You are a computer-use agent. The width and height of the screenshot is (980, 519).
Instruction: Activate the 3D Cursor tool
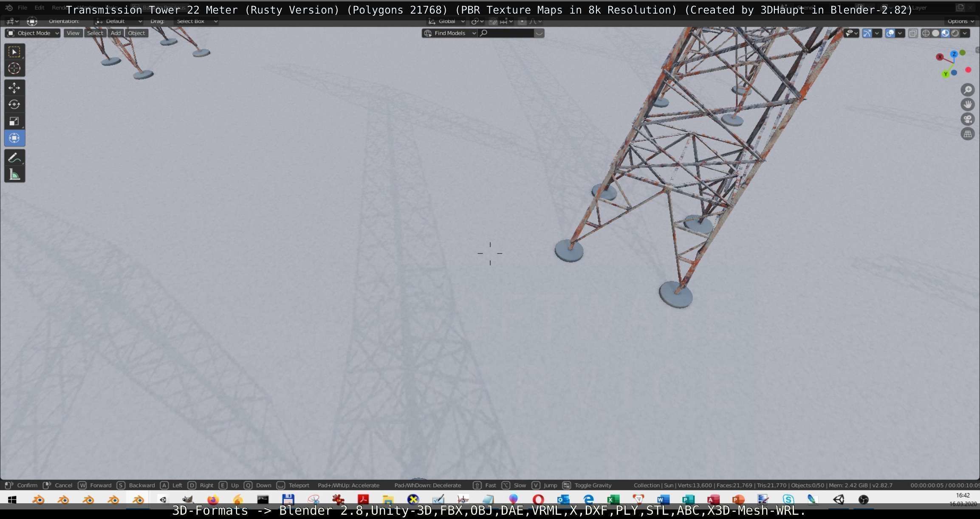[14, 68]
